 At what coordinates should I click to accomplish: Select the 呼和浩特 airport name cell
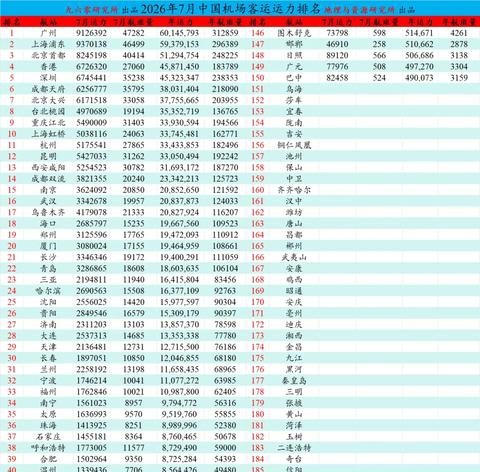(48, 448)
